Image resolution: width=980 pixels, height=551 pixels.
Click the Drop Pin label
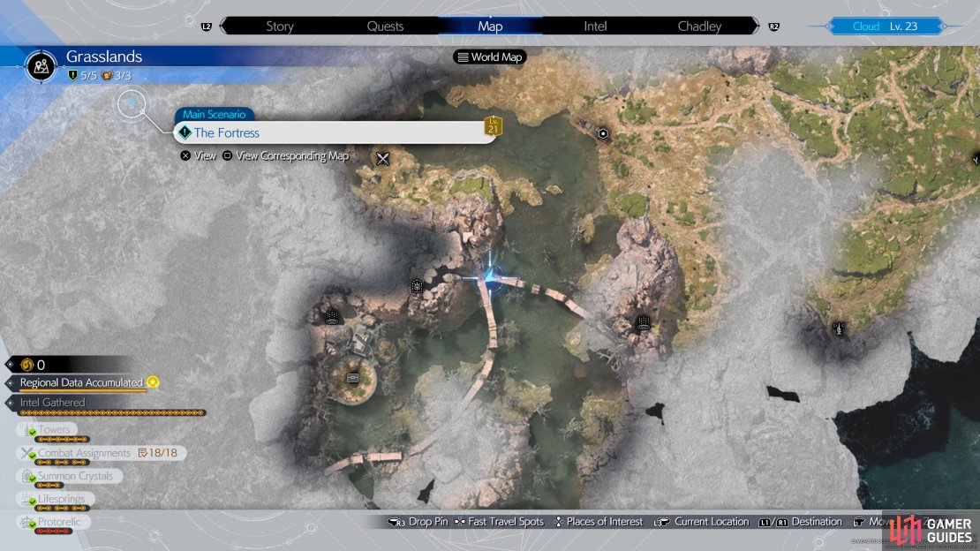point(428,522)
